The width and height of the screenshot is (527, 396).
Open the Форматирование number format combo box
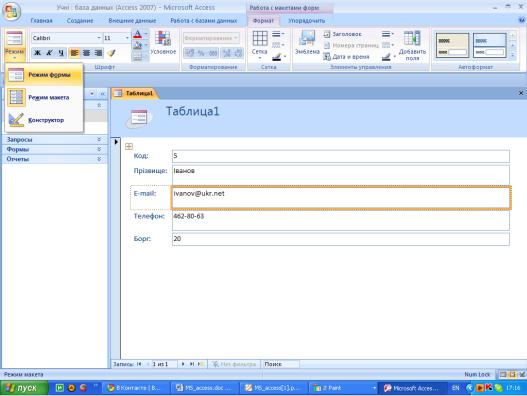pos(211,38)
